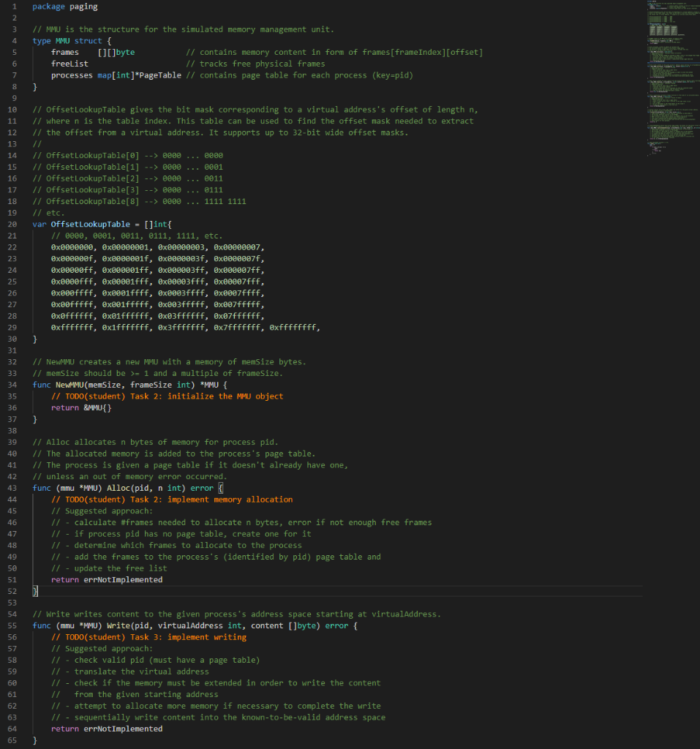Click line number 43 in the gutter
This screenshot has height=749, width=700.
(x=12, y=488)
